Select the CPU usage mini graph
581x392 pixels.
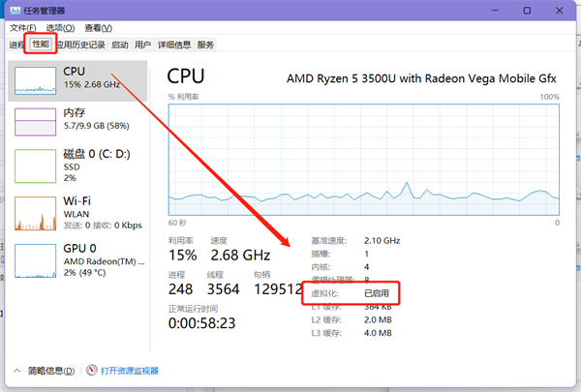(35, 80)
